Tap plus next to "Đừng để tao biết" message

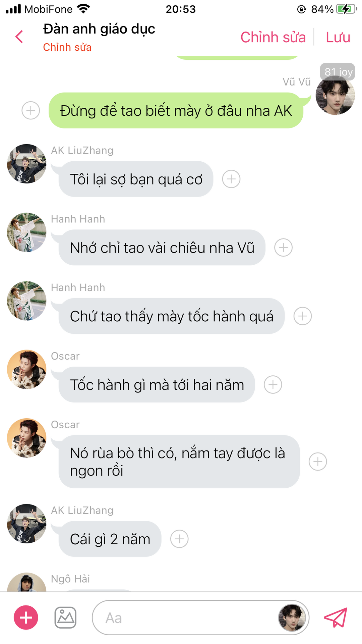31,110
